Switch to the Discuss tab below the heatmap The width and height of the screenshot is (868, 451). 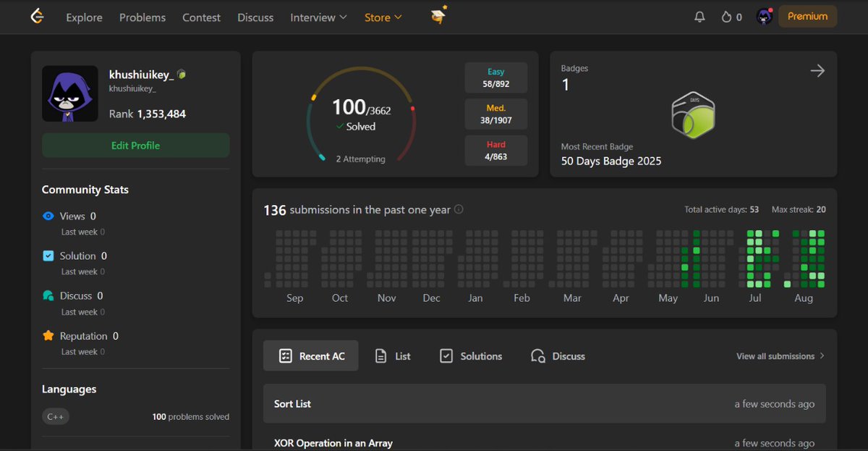558,356
